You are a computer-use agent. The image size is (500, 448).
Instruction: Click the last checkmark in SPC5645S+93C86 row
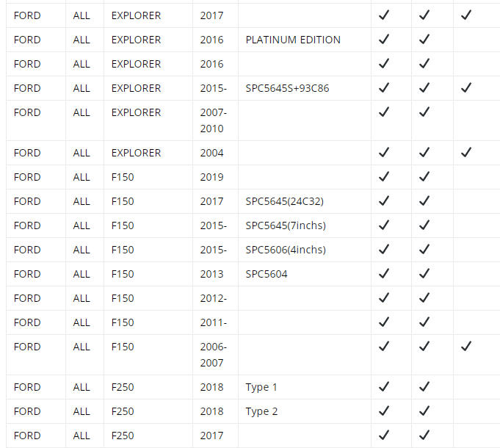point(466,87)
